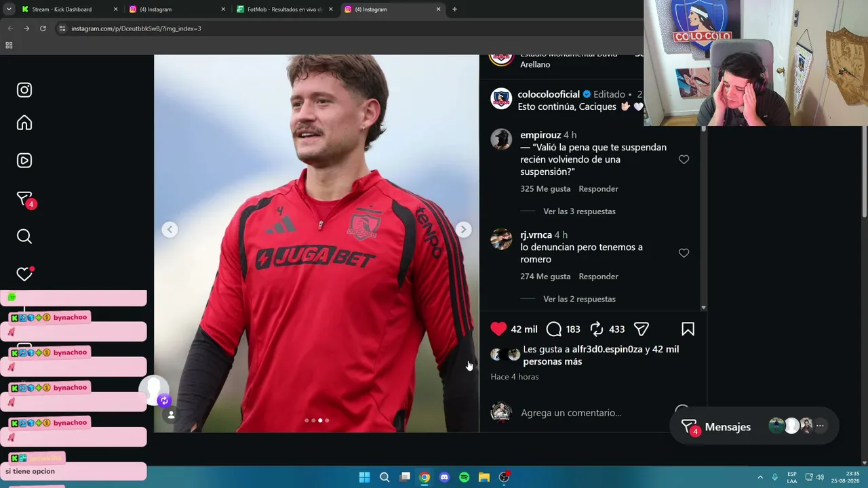Switch to Stream - Kick Dashboard tab
Viewport: 868px width, 488px height.
click(62, 9)
